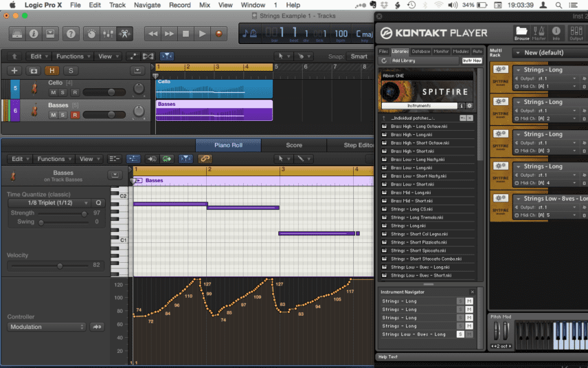The width and height of the screenshot is (588, 368).
Task: Open tracks area Functions menu
Action: 73,56
